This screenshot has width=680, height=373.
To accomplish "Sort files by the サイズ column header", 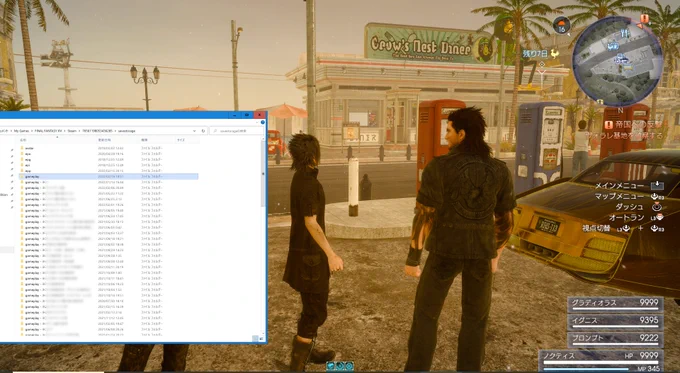I will [x=181, y=140].
